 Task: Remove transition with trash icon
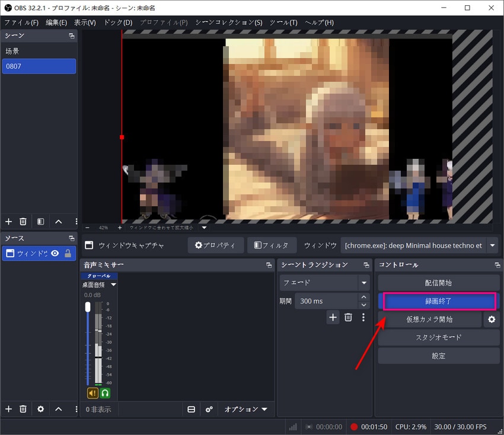(348, 318)
